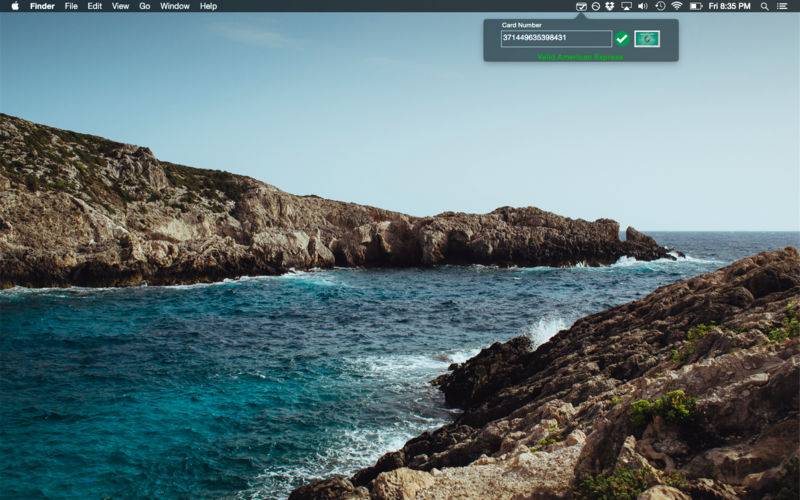Screen dimensions: 800x500
Task: Click the green valid checkmark icon
Action: [621, 39]
